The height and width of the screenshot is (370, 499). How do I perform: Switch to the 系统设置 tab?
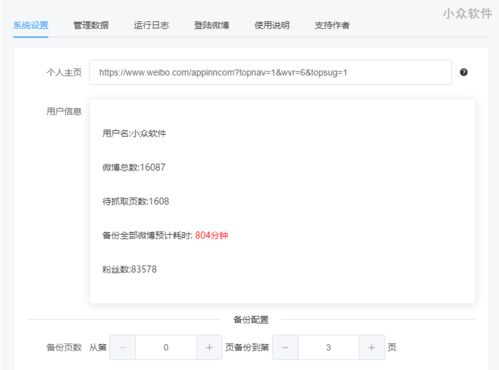pos(31,25)
